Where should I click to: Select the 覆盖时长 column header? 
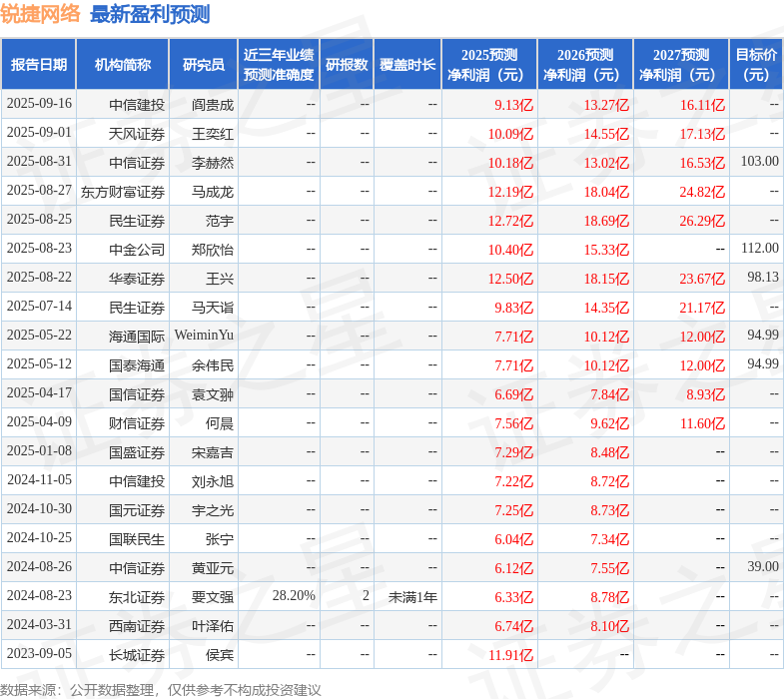pos(407,65)
